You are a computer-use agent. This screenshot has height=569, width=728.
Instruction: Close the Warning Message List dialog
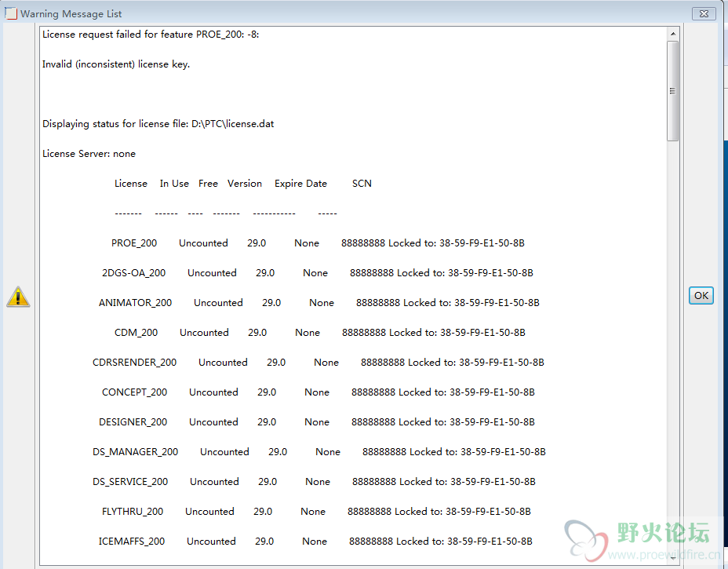704,13
